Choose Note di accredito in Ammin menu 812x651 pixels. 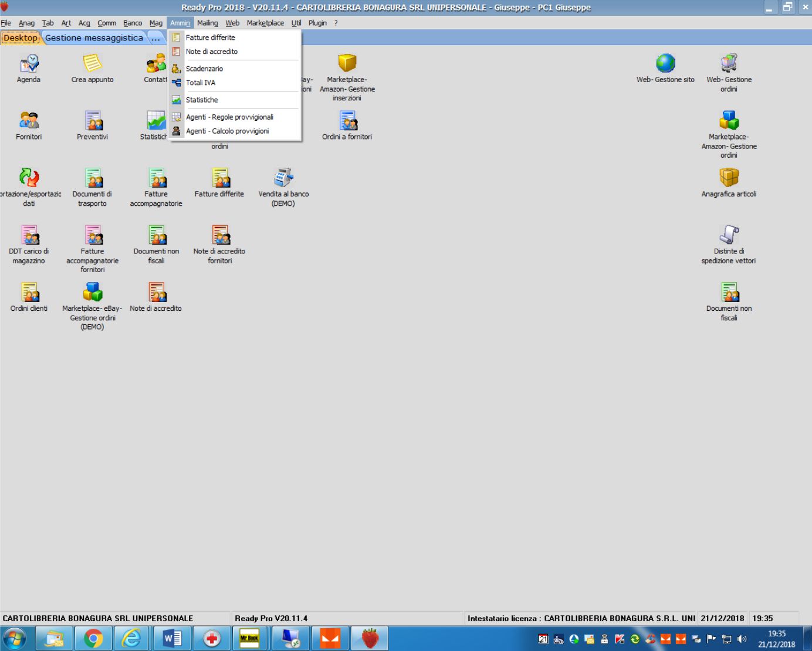[235, 52]
